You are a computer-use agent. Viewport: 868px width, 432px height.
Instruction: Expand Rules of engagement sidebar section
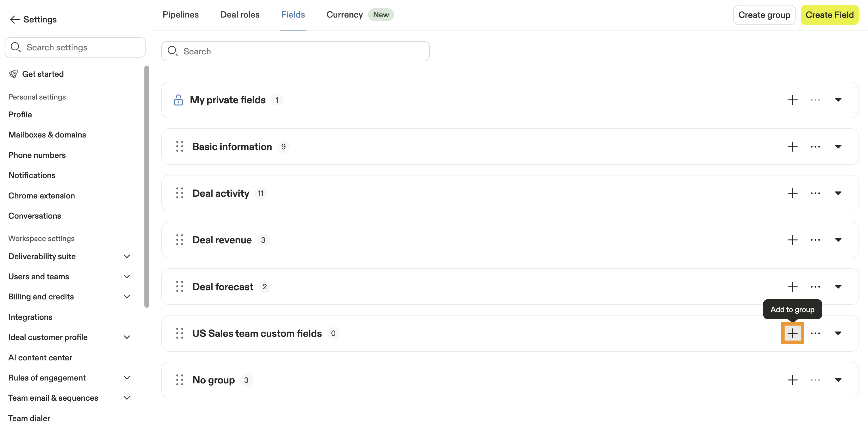(127, 378)
